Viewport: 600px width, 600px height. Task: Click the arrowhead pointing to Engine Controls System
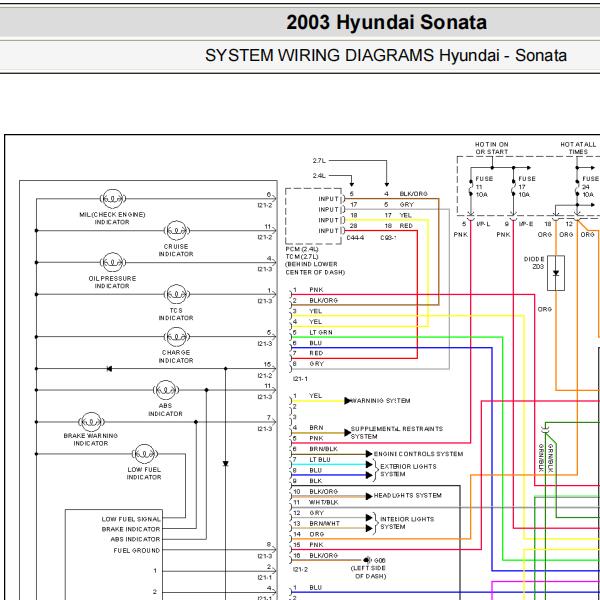pyautogui.click(x=369, y=454)
